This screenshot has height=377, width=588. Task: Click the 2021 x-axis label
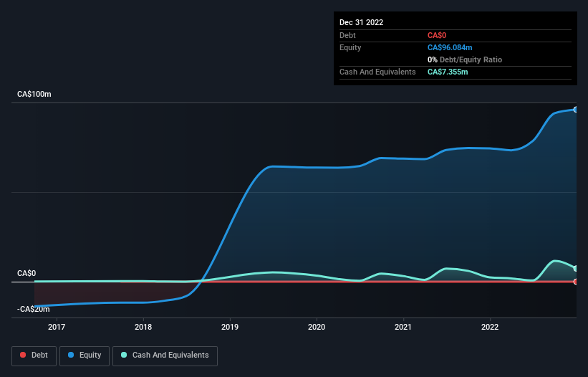tap(403, 327)
